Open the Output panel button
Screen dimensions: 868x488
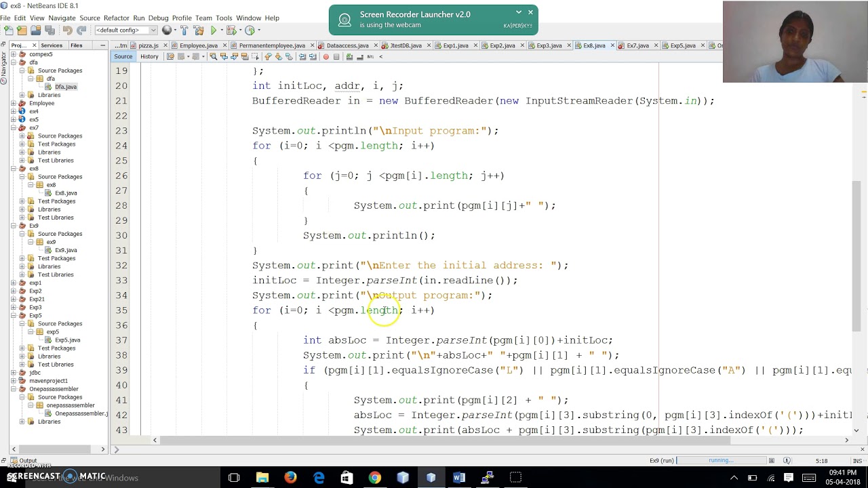(x=24, y=461)
